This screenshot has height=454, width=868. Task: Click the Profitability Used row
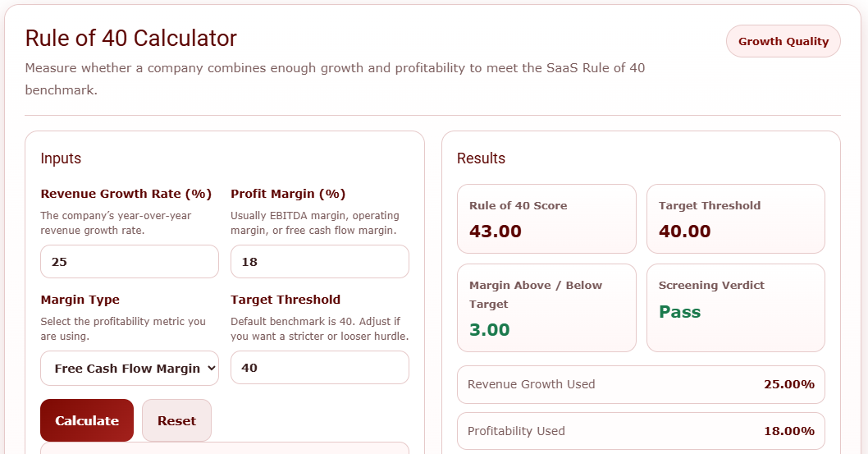click(x=641, y=431)
